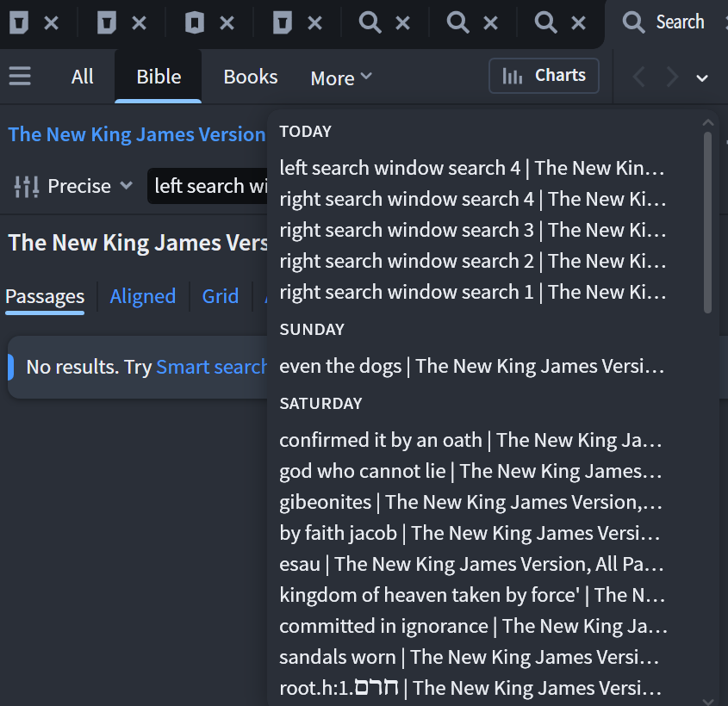Image resolution: width=728 pixels, height=706 pixels.
Task: Close the first book tab
Action: pos(51,22)
